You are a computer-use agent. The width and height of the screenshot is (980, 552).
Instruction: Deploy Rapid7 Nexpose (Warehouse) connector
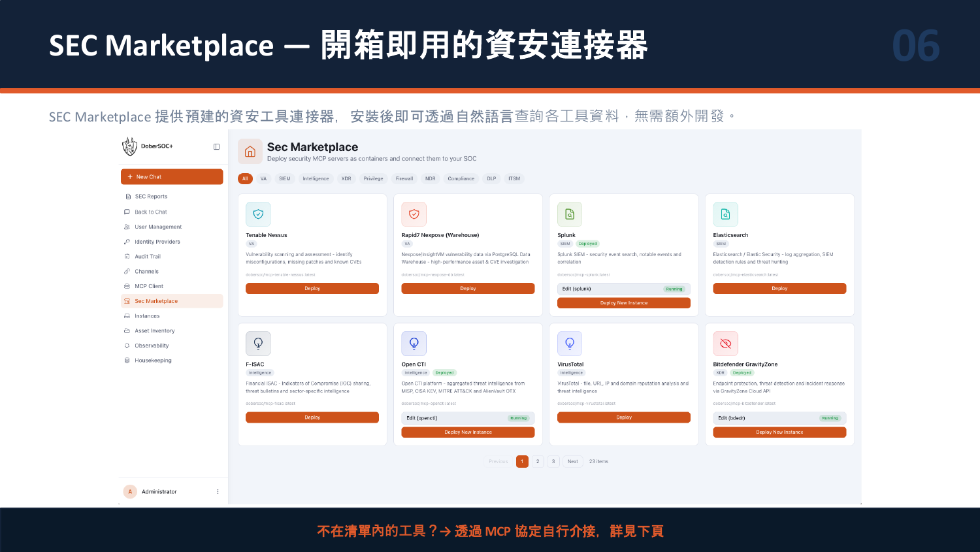click(x=468, y=288)
